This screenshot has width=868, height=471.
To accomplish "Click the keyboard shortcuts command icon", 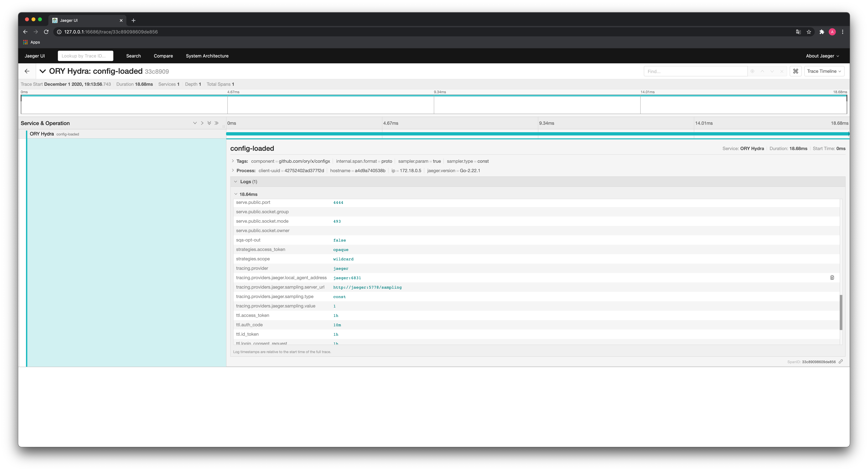I will click(x=796, y=71).
